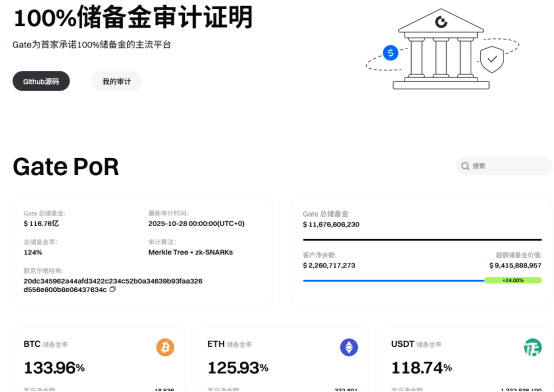Click the bank building illustration
Viewport: 554px width, 392px height.
tap(441, 49)
